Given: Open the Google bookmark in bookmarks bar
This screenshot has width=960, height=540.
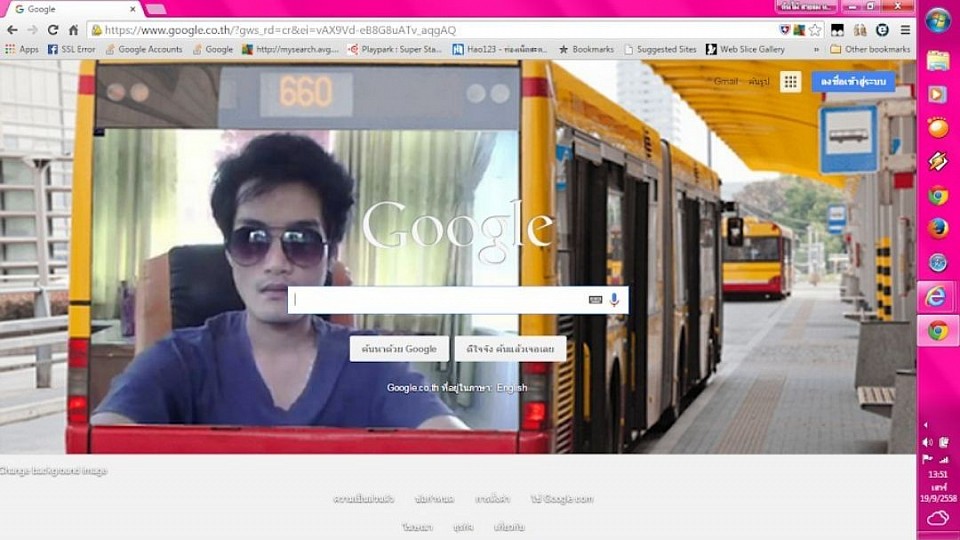Looking at the screenshot, I should (x=212, y=49).
